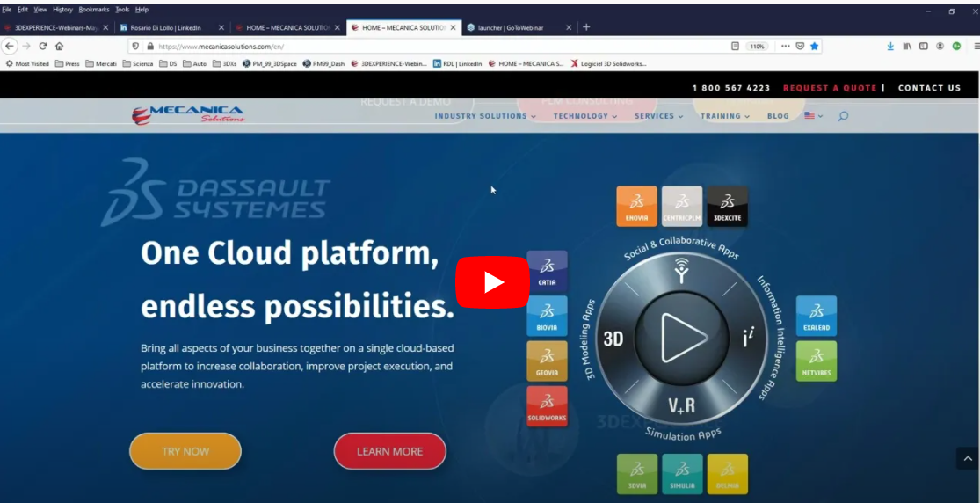This screenshot has height=503, width=980.
Task: Open a new browser tab
Action: pos(585,27)
